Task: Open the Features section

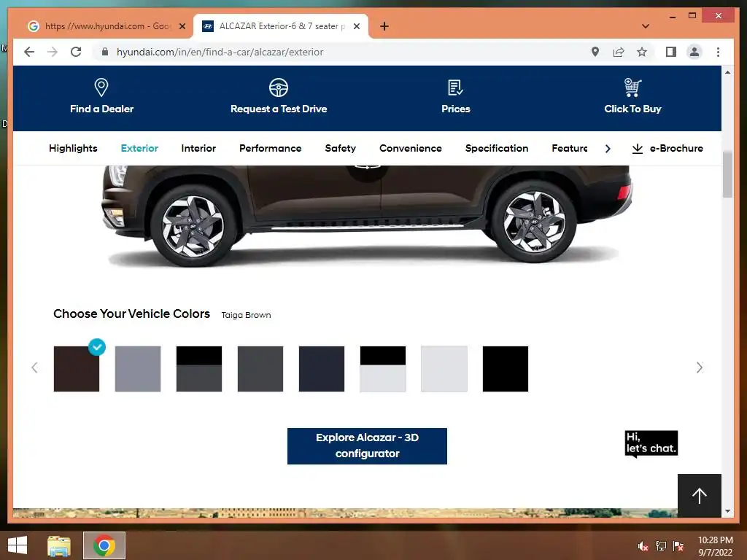Action: click(569, 148)
